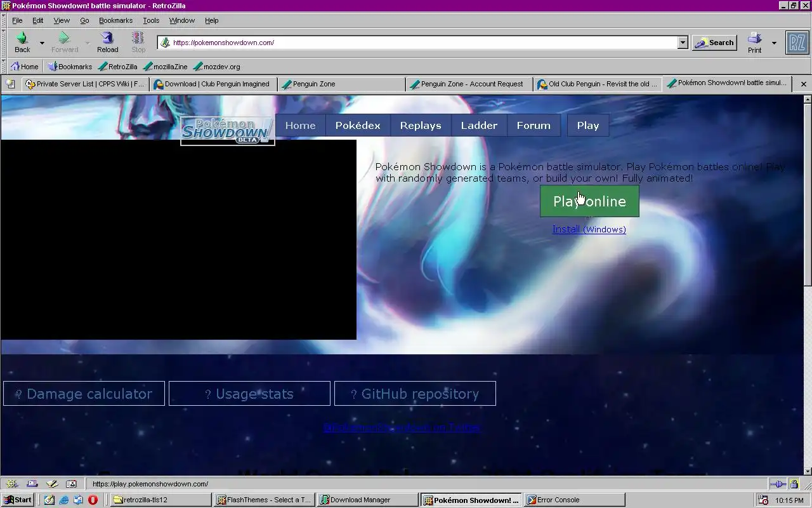Open Navigator component icon in status bar
The width and height of the screenshot is (812, 508).
pyautogui.click(x=11, y=484)
